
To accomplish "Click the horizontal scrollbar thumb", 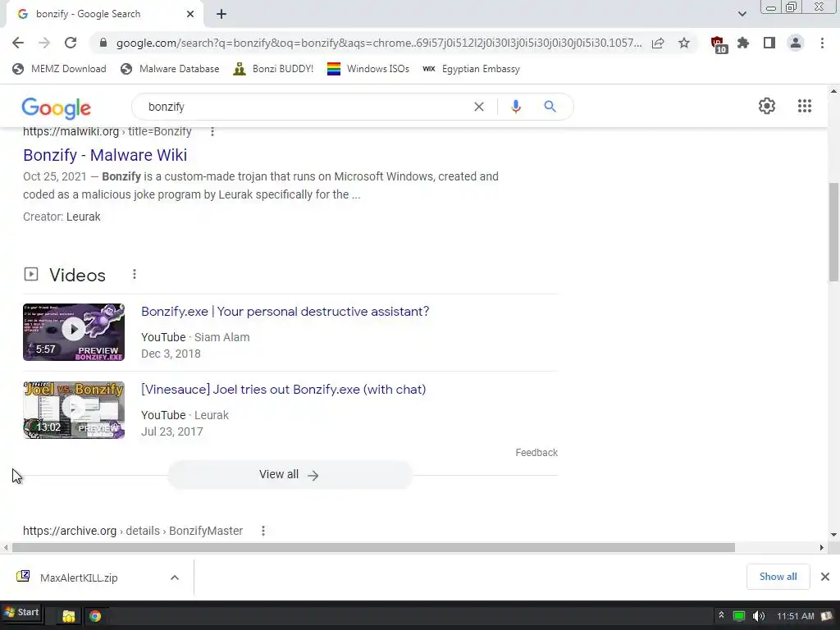I will pyautogui.click(x=373, y=547).
